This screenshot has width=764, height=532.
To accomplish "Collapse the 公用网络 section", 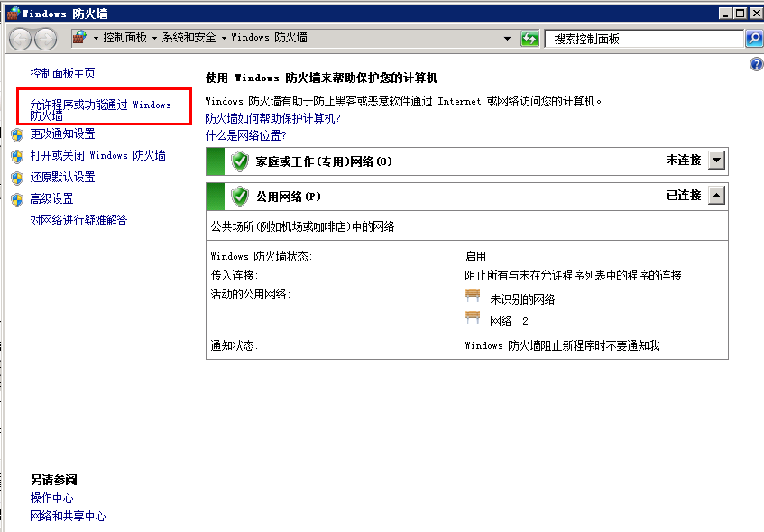I will tap(716, 196).
